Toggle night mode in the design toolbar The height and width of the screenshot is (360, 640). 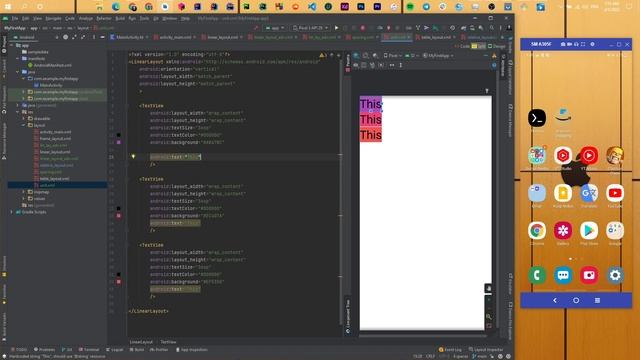[375, 56]
